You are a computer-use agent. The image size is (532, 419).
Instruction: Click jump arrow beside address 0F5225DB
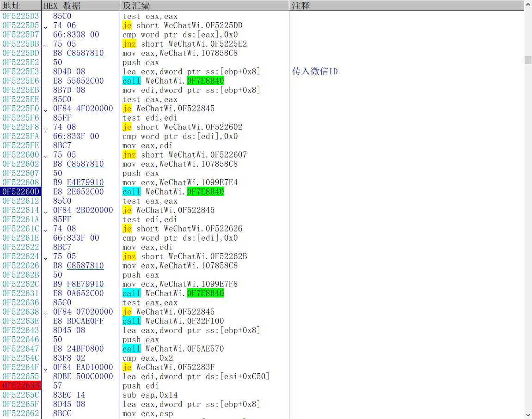pyautogui.click(x=45, y=45)
